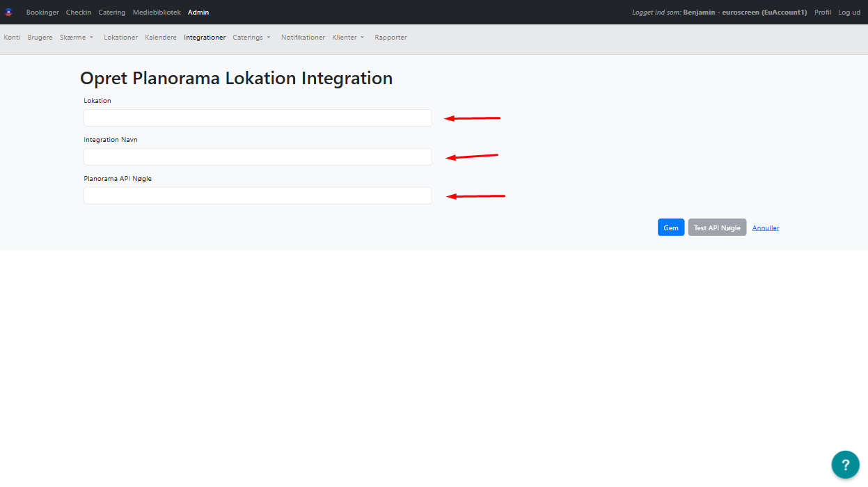This screenshot has height=487, width=868.
Task: Expand the Skærme dropdown menu
Action: point(77,38)
